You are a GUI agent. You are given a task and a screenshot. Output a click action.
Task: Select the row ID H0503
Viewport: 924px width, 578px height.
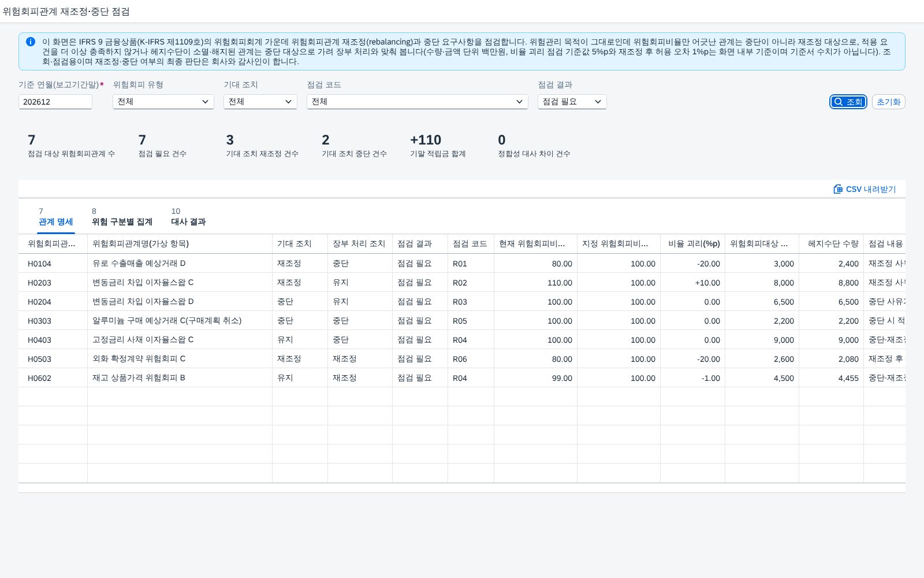click(x=39, y=359)
